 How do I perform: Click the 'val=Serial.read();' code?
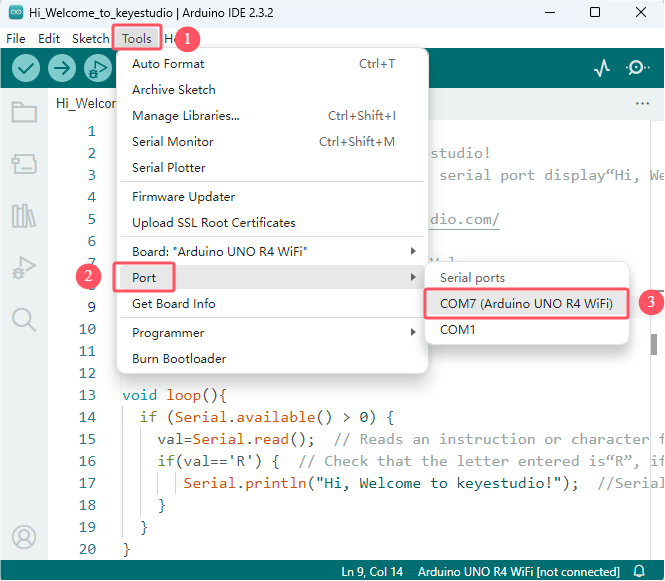pos(236,439)
